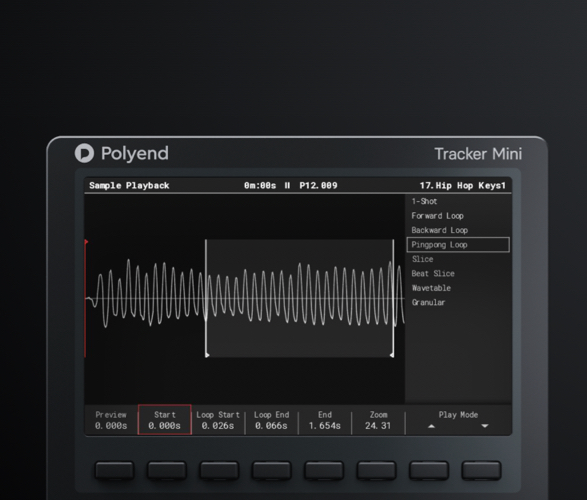
Task: Push the hardware button under Loop End
Action: (272, 470)
